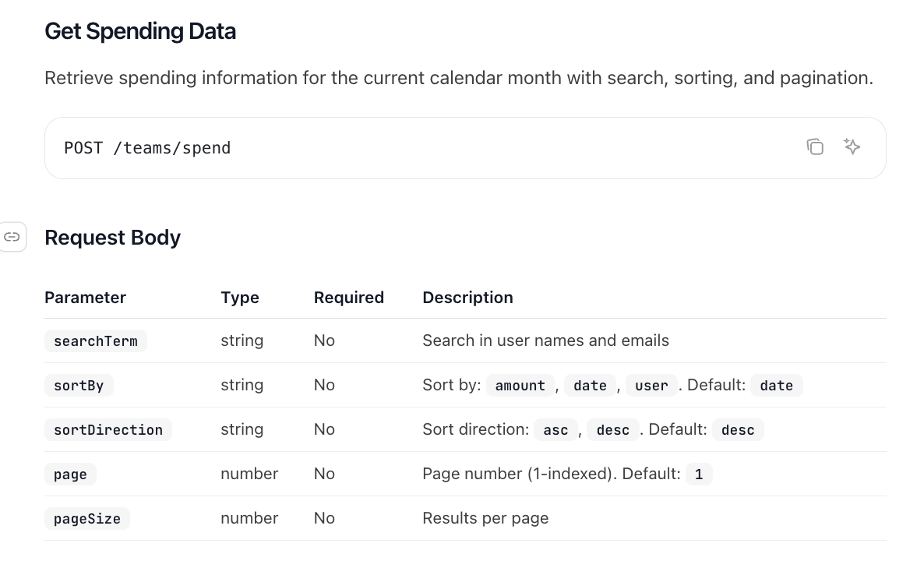The height and width of the screenshot is (575, 924).
Task: Click the Description column header
Action: click(x=467, y=298)
